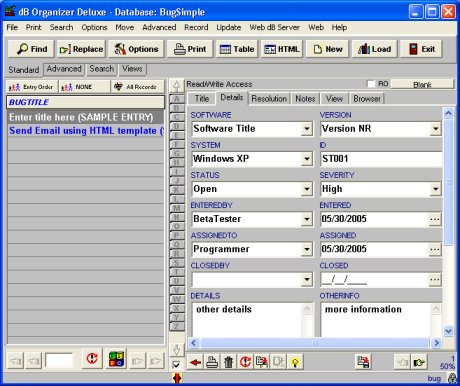The width and height of the screenshot is (460, 386).
Task: Click the yellow light bulb icon
Action: tap(295, 362)
